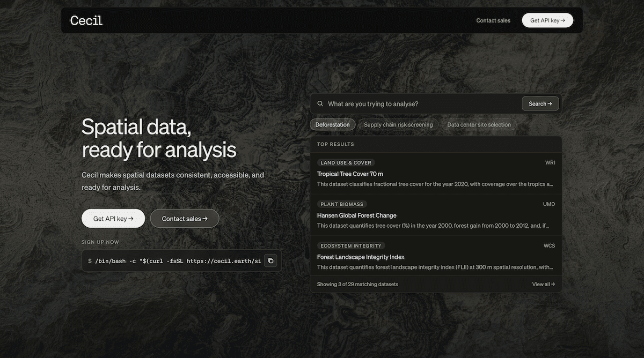Click the hero Contact sales button
Screen dimensions: 644x358
tap(185, 219)
